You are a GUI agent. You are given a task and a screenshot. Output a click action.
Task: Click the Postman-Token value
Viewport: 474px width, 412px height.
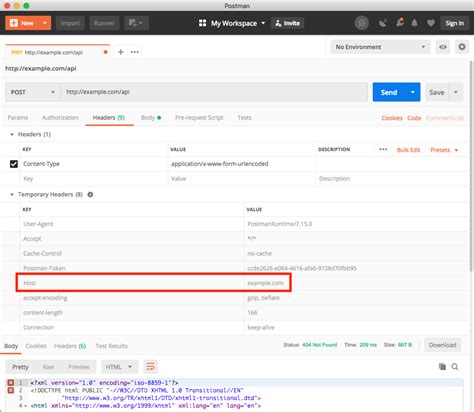click(x=302, y=268)
